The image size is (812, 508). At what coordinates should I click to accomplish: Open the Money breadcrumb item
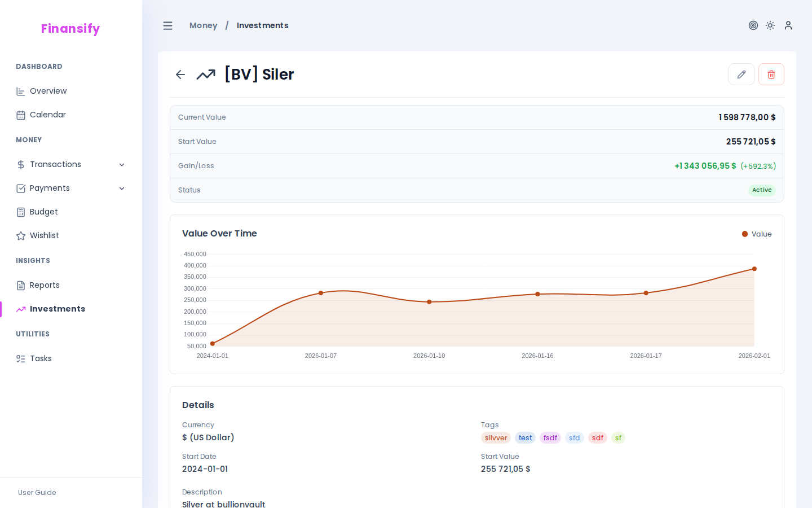(x=203, y=25)
